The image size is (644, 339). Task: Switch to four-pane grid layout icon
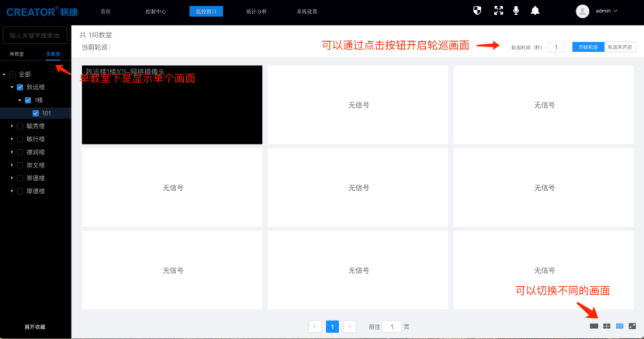pyautogui.click(x=607, y=326)
